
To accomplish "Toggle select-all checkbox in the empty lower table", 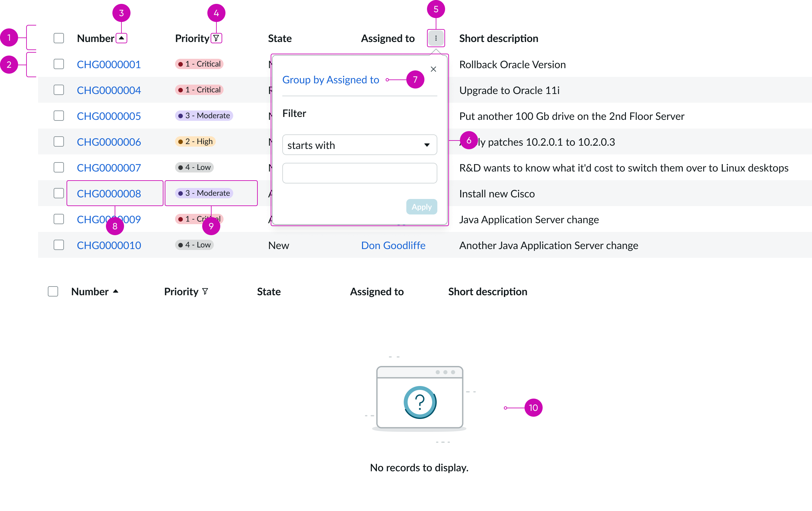I will [53, 291].
